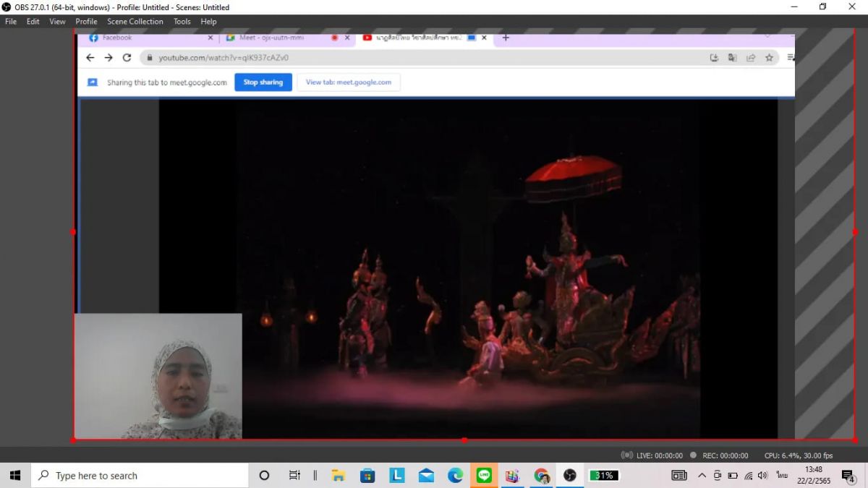Toggle the Thai input language indicator
The height and width of the screenshot is (488, 868).
[782, 475]
